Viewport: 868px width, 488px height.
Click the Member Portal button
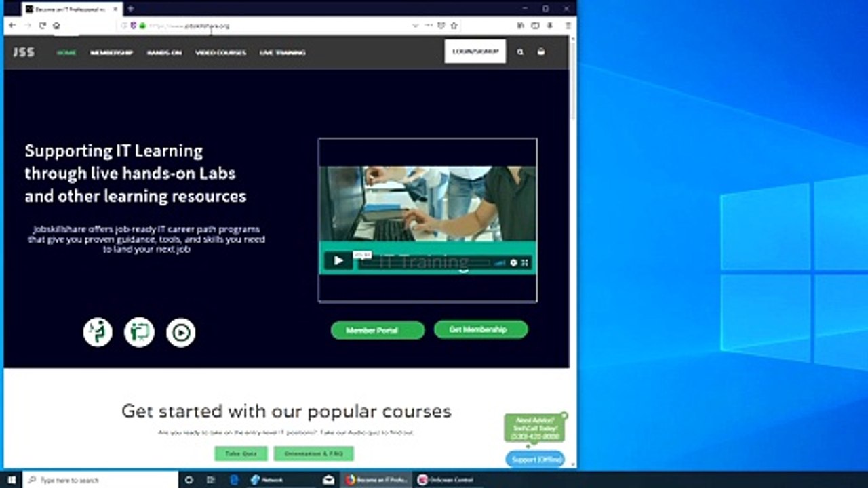click(378, 331)
